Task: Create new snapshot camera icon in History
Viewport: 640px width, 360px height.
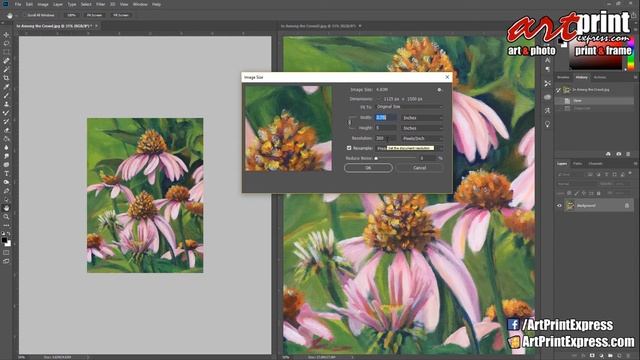Action: 618,154
